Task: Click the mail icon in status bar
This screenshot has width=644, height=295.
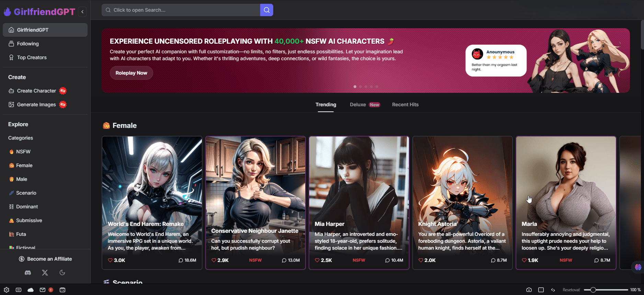Action: [x=43, y=290]
